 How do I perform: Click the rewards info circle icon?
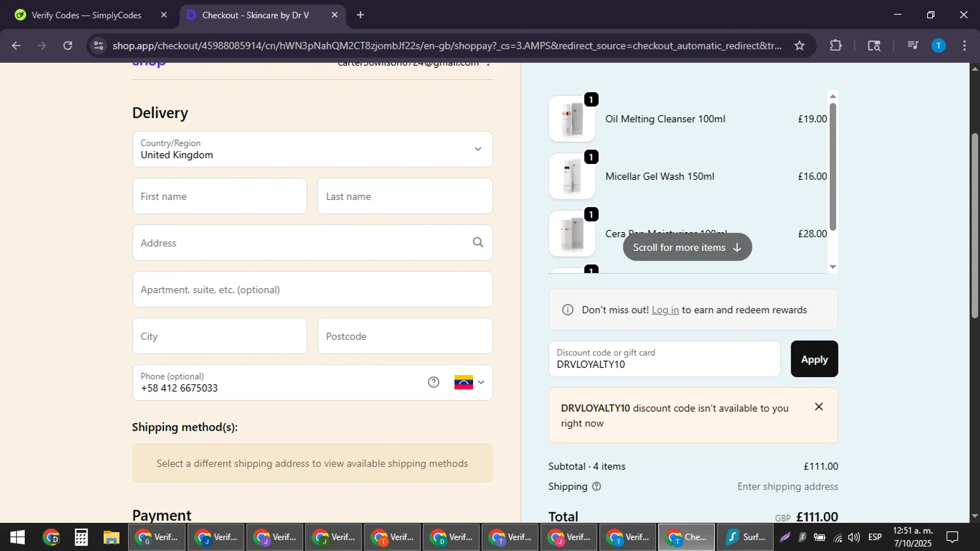[568, 310]
